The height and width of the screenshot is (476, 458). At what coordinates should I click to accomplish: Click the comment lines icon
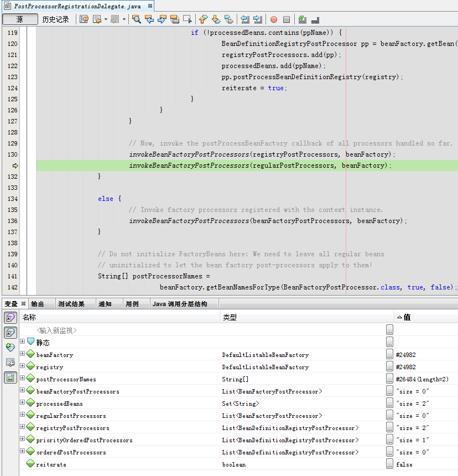click(x=303, y=19)
